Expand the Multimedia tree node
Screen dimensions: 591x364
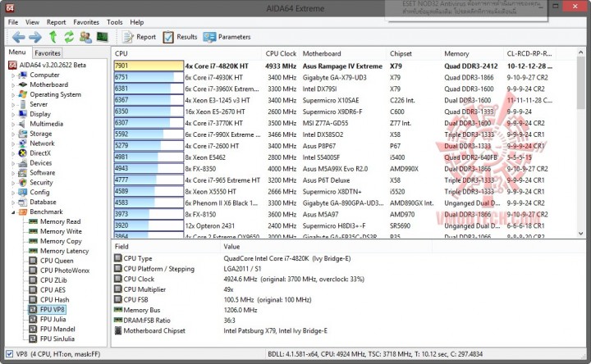click(13, 125)
